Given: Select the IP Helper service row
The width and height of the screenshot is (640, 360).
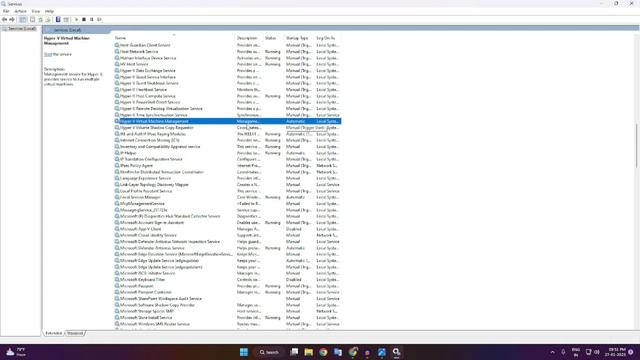Looking at the screenshot, I should (227, 153).
